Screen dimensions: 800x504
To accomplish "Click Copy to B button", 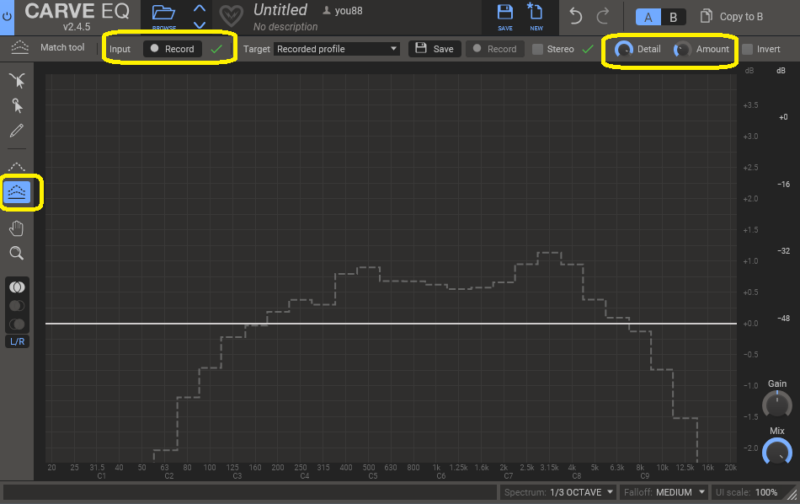I will coord(732,17).
